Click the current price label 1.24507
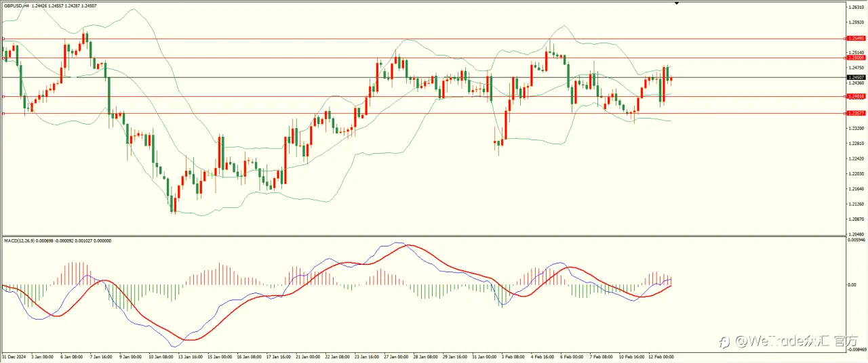Image resolution: width=868 pixels, height=363 pixels. pos(856,77)
